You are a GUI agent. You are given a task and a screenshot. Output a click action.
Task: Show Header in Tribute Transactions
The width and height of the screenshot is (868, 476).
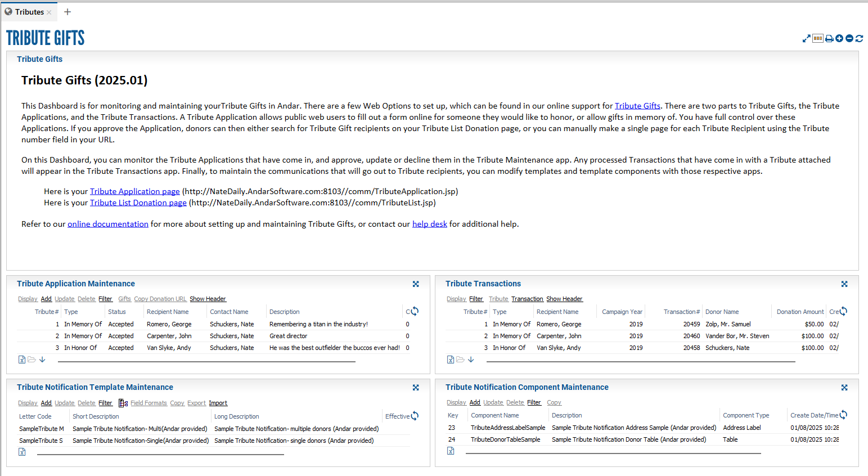564,299
